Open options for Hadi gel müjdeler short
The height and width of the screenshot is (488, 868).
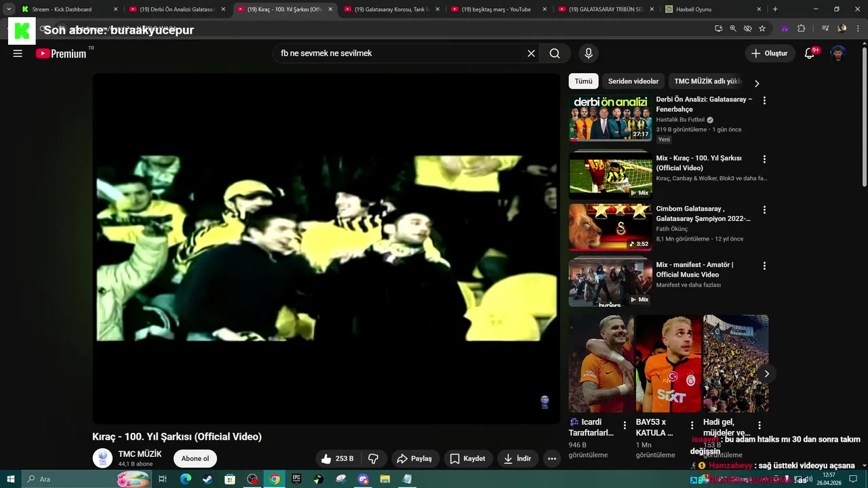point(759,426)
